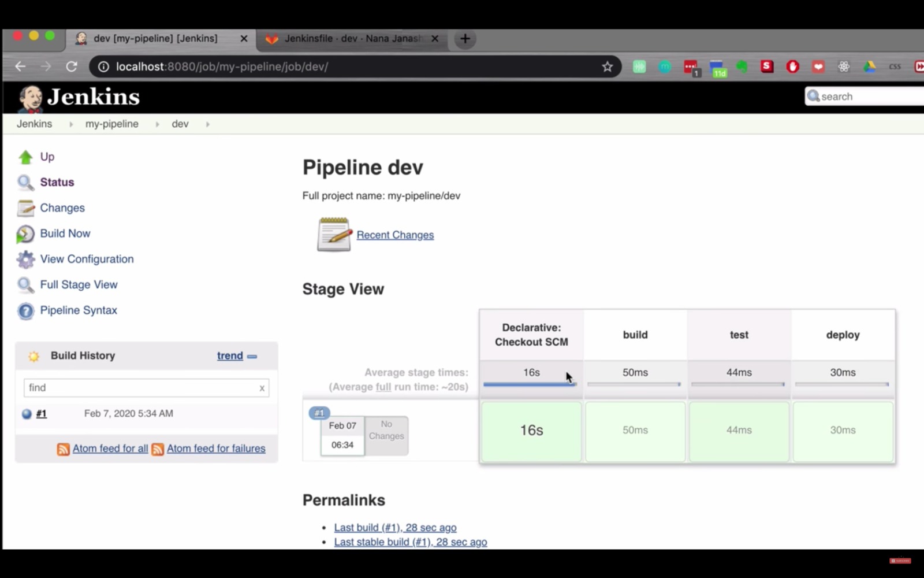Expand the my-pipeline breadcrumb arrow

pyautogui.click(x=157, y=124)
